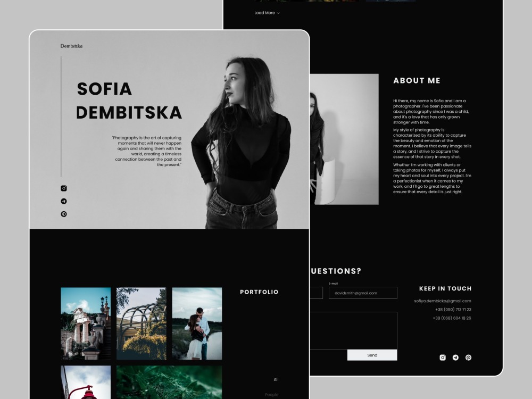Open Telegram icon in hero sidebar
Screen dimensions: 532x399
point(64,201)
